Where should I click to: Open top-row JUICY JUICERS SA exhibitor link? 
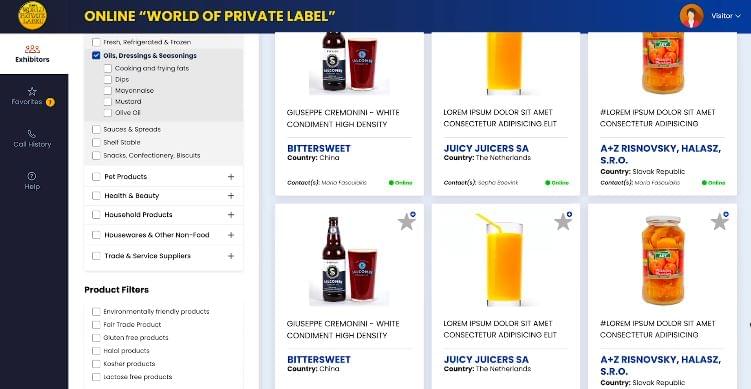click(x=486, y=149)
